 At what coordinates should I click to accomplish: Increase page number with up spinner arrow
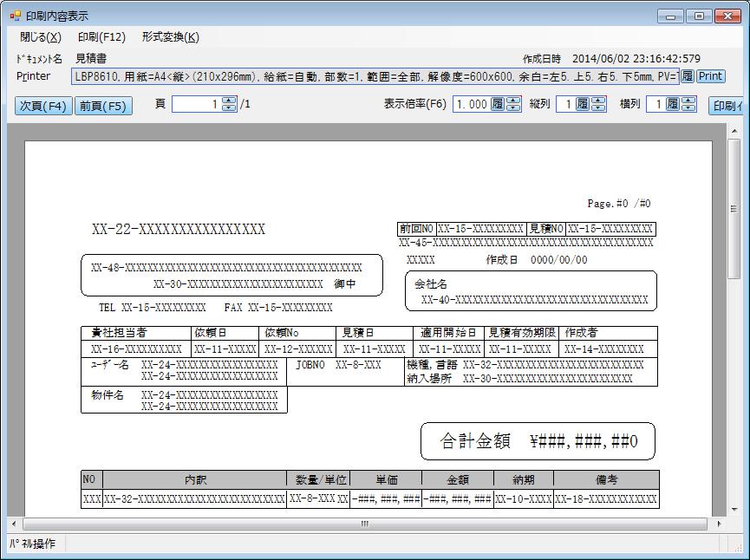coord(229,101)
